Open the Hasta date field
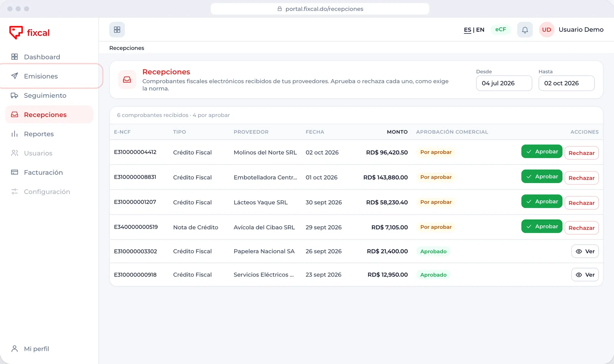Image resolution: width=614 pixels, height=364 pixels. coord(566,83)
